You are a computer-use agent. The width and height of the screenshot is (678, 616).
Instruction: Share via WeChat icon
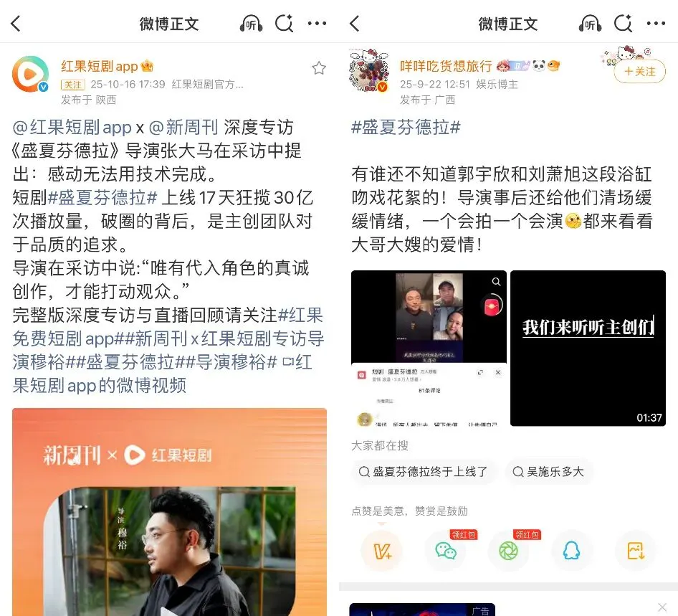pyautogui.click(x=446, y=551)
